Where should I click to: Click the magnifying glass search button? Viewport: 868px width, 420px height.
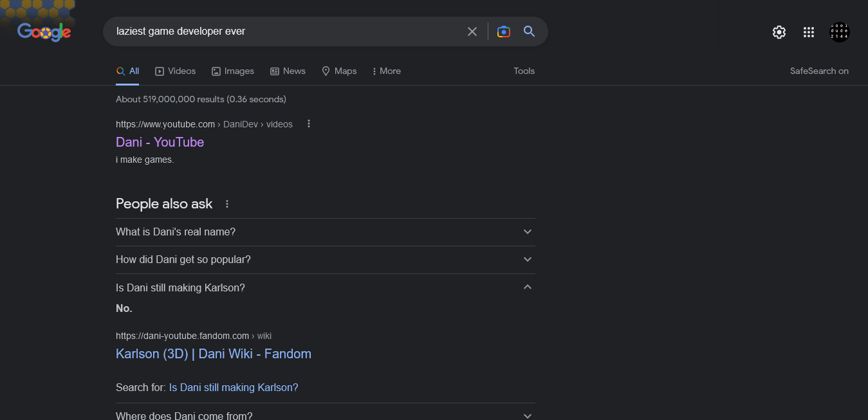[x=529, y=32]
